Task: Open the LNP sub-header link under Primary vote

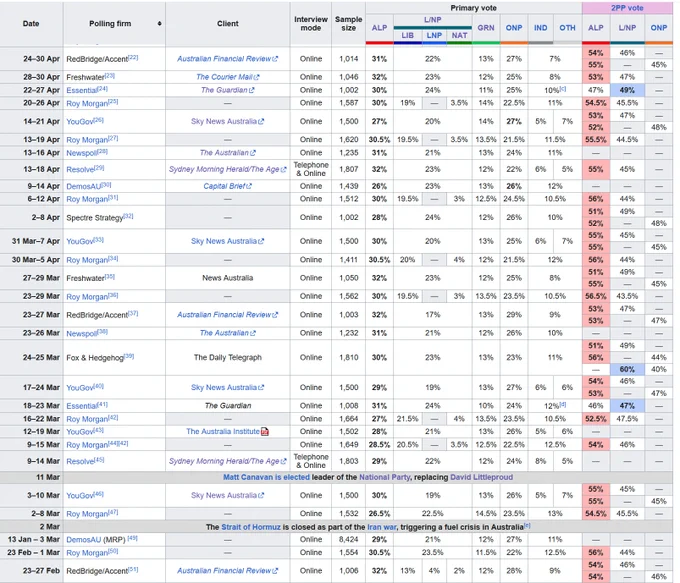Action: coord(434,36)
